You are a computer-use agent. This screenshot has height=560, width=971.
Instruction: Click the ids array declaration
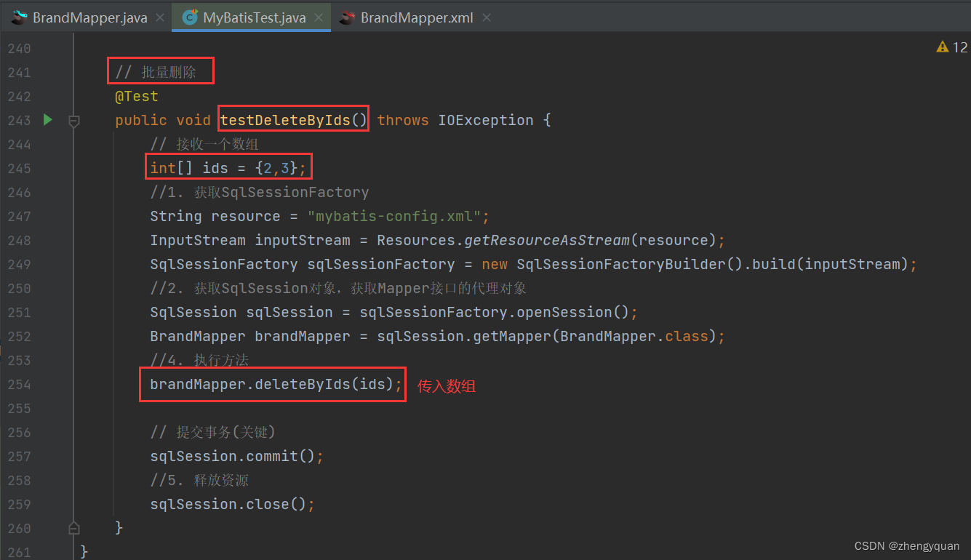pyautogui.click(x=228, y=168)
